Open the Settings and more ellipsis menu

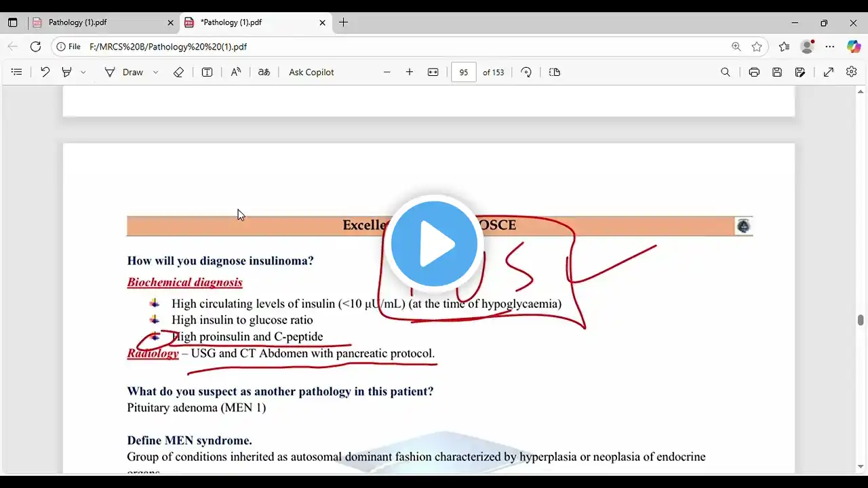[830, 47]
